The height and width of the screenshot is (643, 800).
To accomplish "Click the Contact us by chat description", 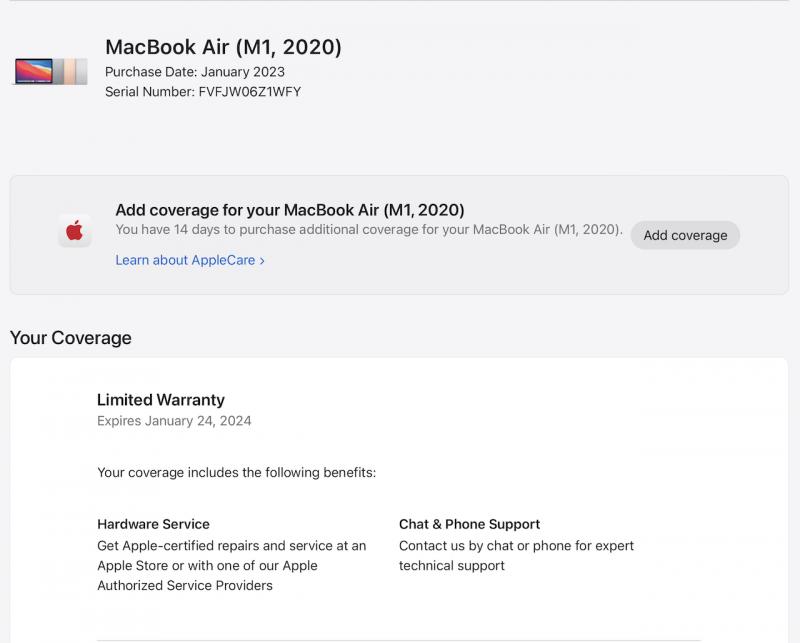I will click(516, 556).
